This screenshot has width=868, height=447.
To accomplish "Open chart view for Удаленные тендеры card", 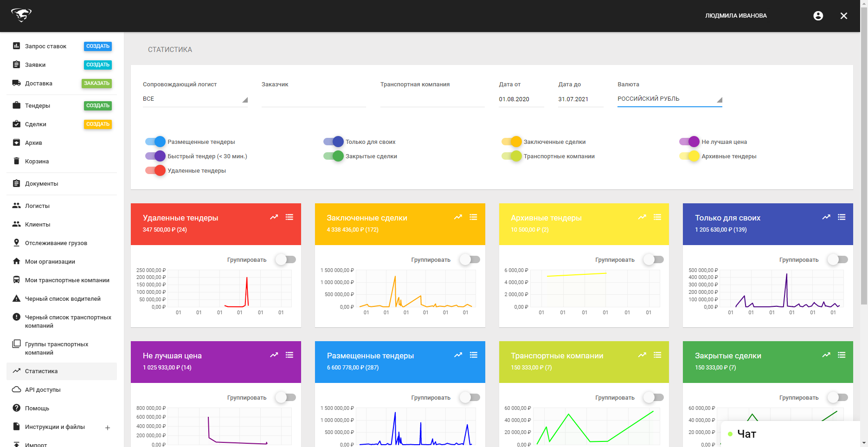I will coord(274,217).
